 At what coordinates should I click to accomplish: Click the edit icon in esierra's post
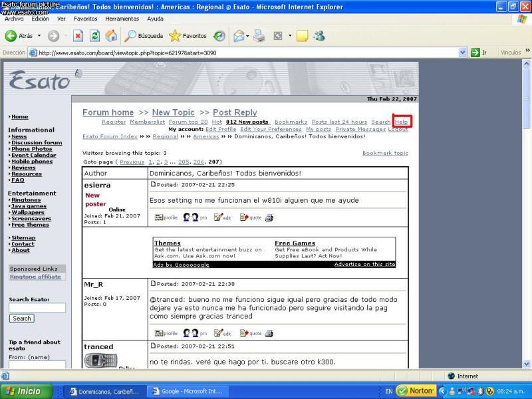click(222, 217)
